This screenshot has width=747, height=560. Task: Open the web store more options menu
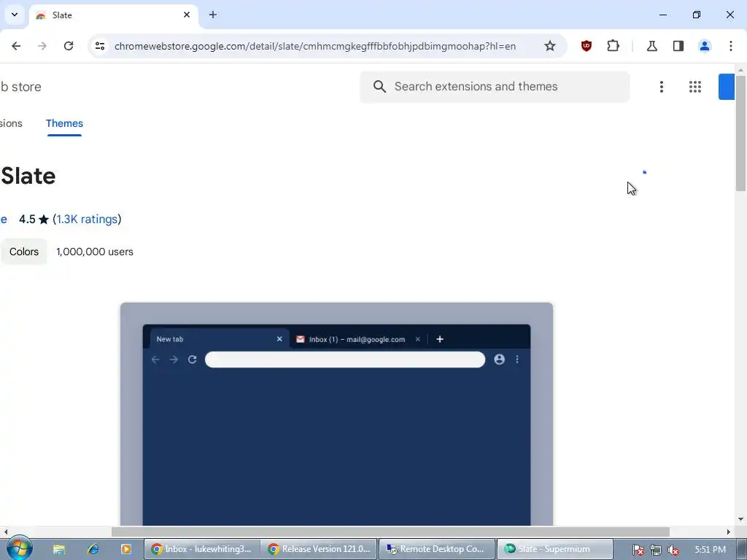coord(661,87)
